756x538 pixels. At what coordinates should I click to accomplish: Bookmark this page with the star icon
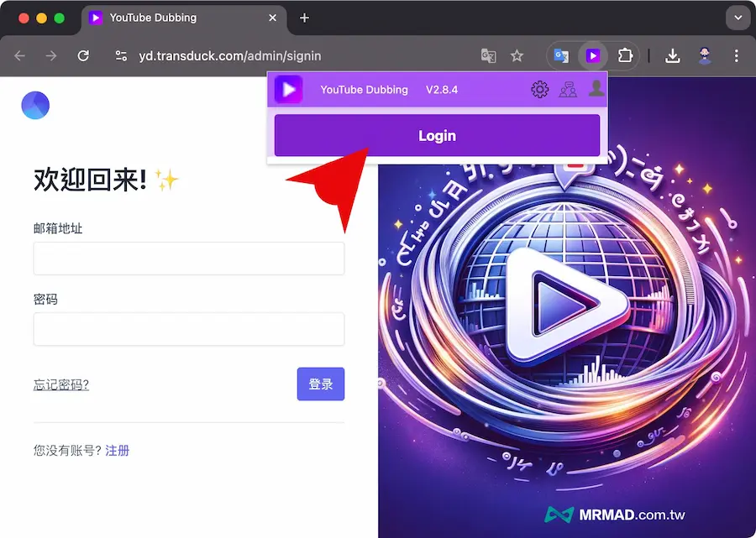pyautogui.click(x=517, y=56)
